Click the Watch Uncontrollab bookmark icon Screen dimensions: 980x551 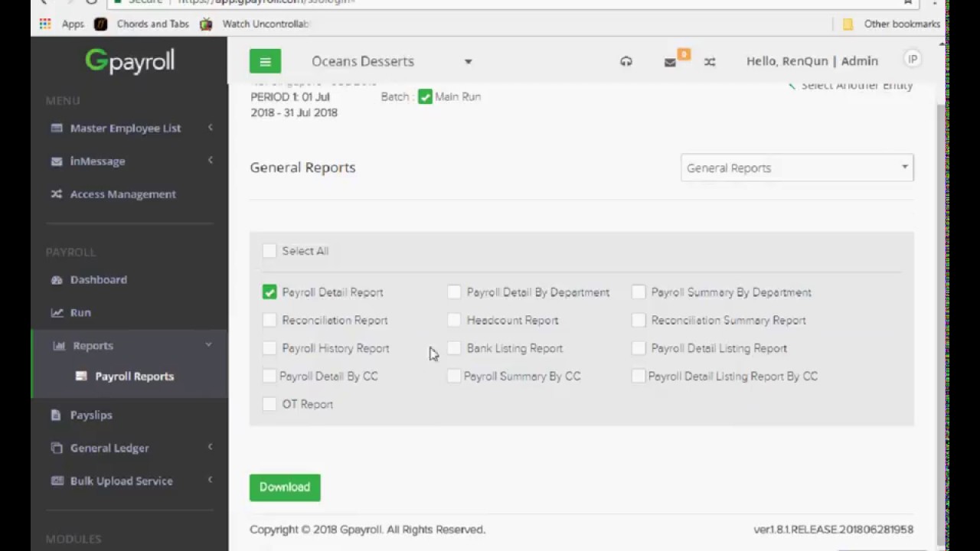click(x=206, y=24)
